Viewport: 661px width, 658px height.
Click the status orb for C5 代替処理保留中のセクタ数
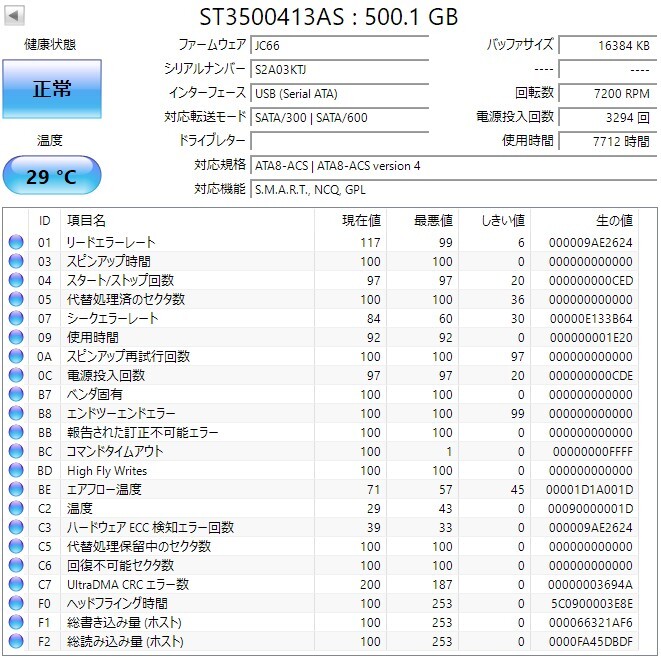pos(16,546)
